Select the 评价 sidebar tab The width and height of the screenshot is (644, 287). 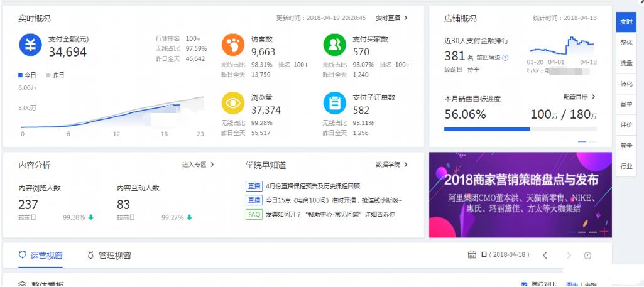(626, 125)
